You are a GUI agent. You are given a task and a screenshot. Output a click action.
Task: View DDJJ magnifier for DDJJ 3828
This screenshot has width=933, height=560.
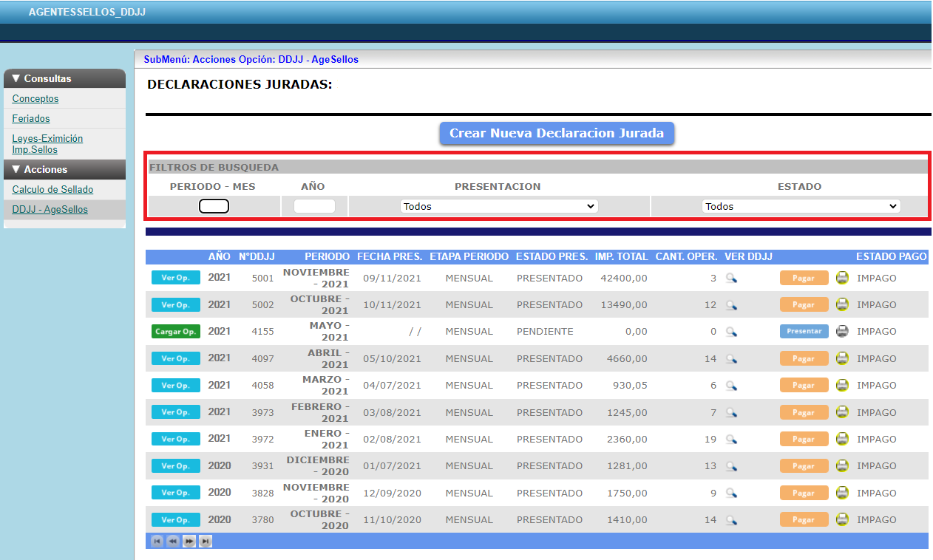[x=731, y=493]
